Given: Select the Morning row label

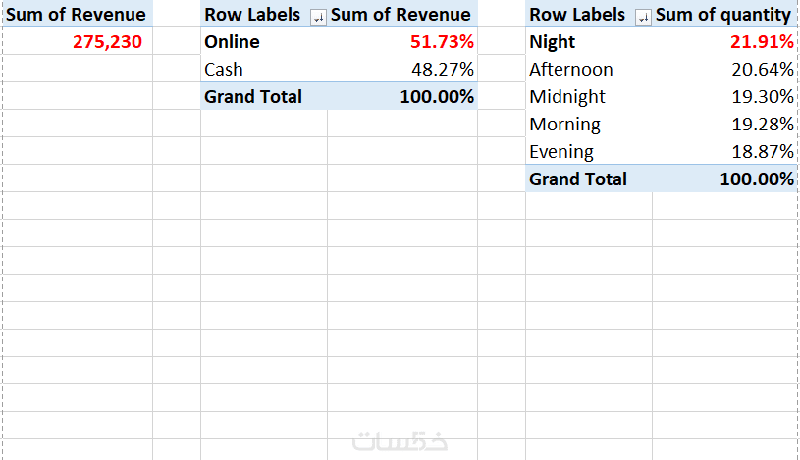Looking at the screenshot, I should click(x=565, y=125).
